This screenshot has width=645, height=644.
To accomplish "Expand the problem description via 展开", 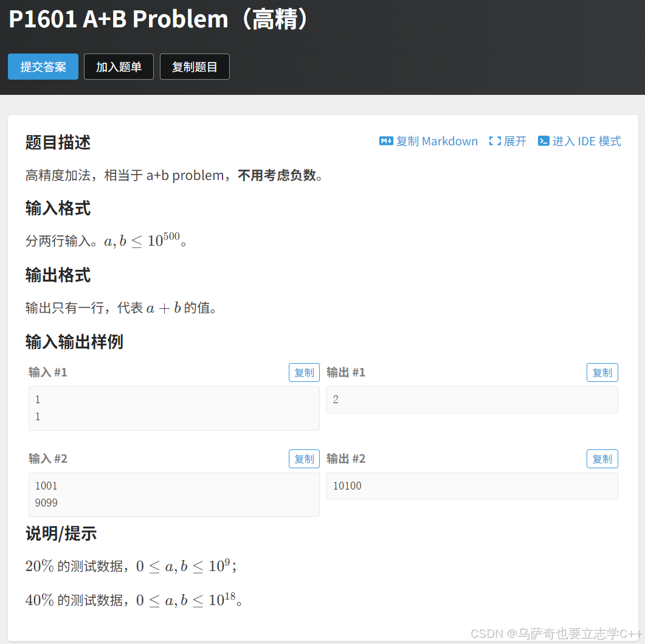I will coord(514,140).
